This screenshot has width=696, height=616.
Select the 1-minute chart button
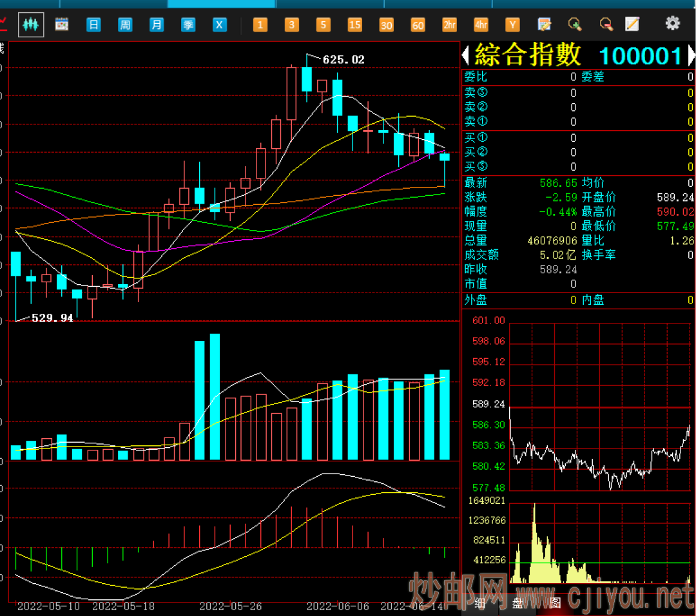pos(260,25)
